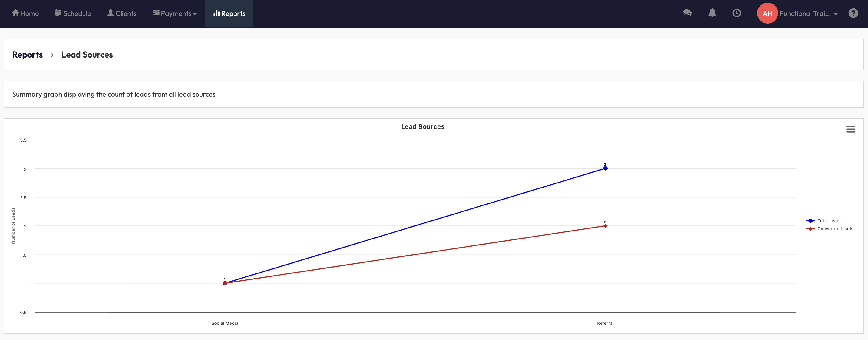Viewport: 868px width, 340px height.
Task: Click the help question mark icon
Action: (x=853, y=13)
